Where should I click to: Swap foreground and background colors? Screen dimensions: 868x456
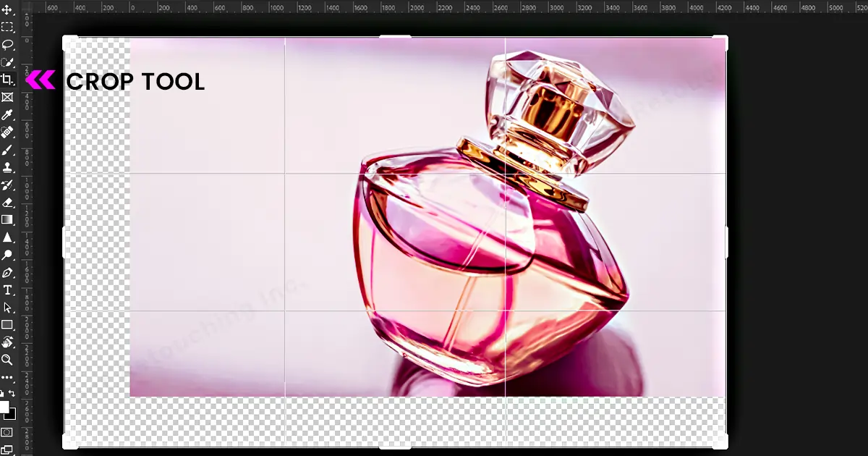click(13, 394)
